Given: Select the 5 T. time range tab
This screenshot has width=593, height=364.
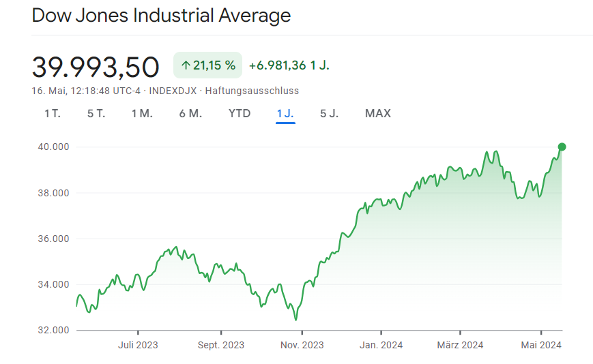Looking at the screenshot, I should 96,113.
